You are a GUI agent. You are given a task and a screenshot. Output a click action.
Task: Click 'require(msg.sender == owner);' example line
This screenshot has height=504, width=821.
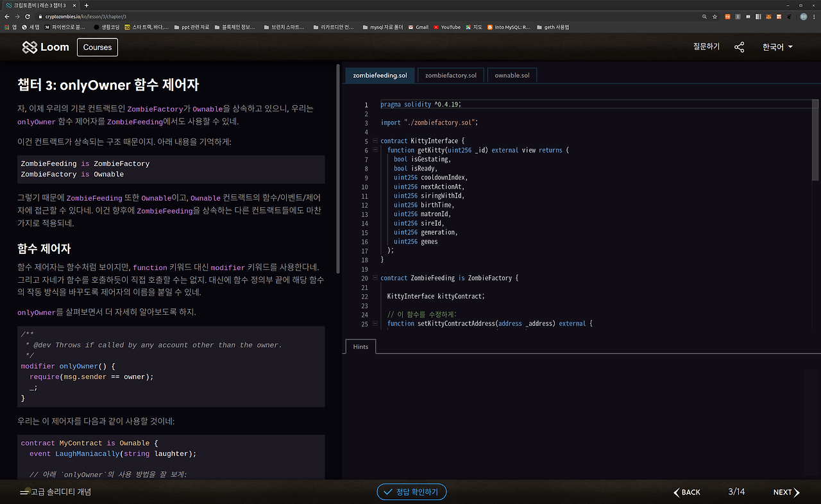pyautogui.click(x=92, y=376)
